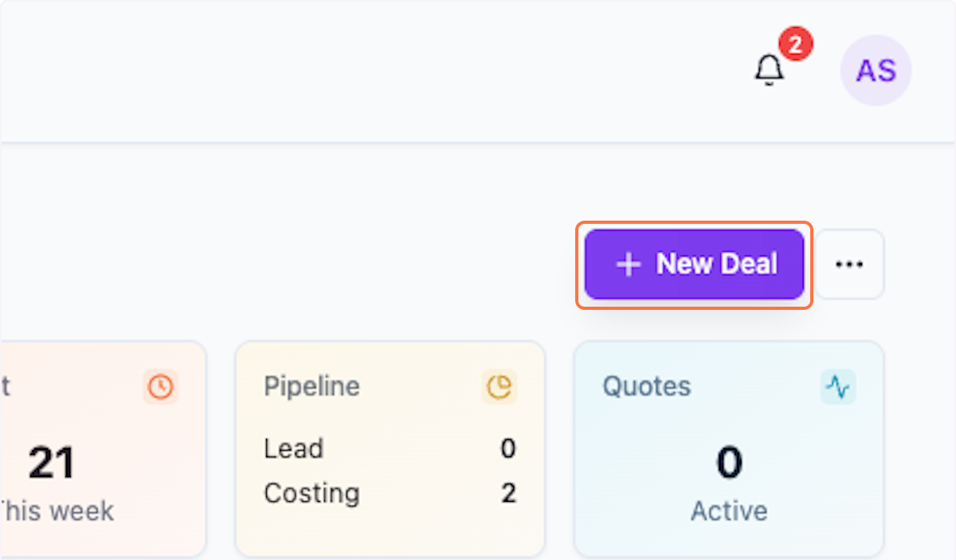Click the orange clock icon on the card
The height and width of the screenshot is (560, 956).
161,387
